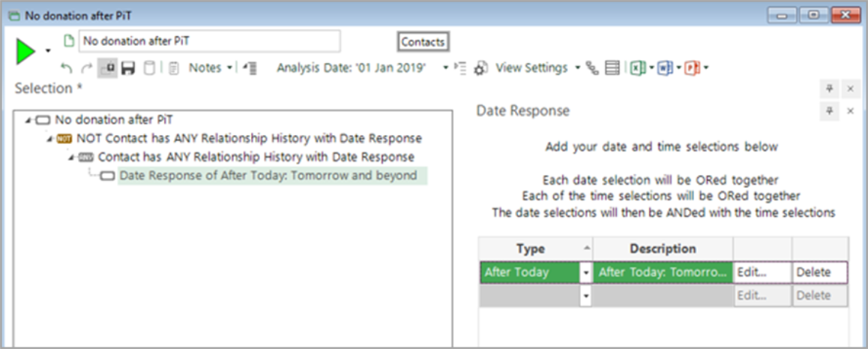
Task: Click the table grid icon in toolbar
Action: 612,68
